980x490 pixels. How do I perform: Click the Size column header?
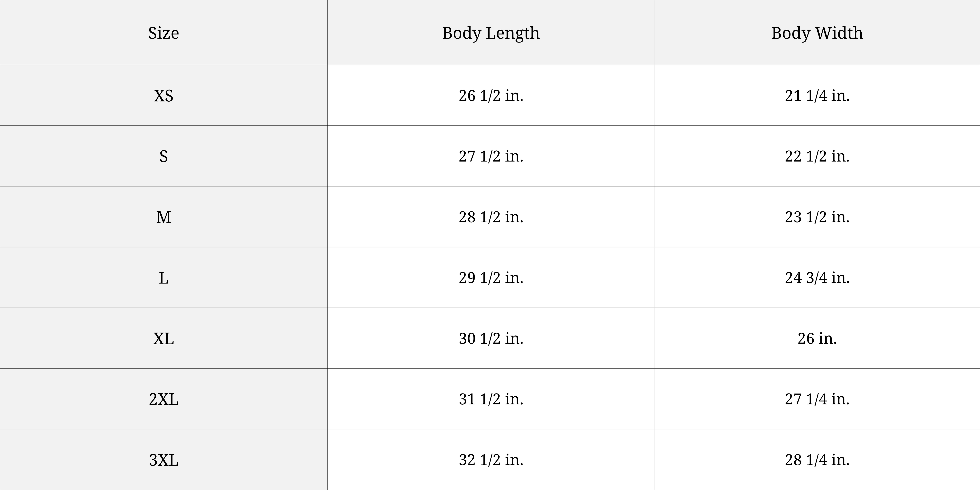pos(164,33)
